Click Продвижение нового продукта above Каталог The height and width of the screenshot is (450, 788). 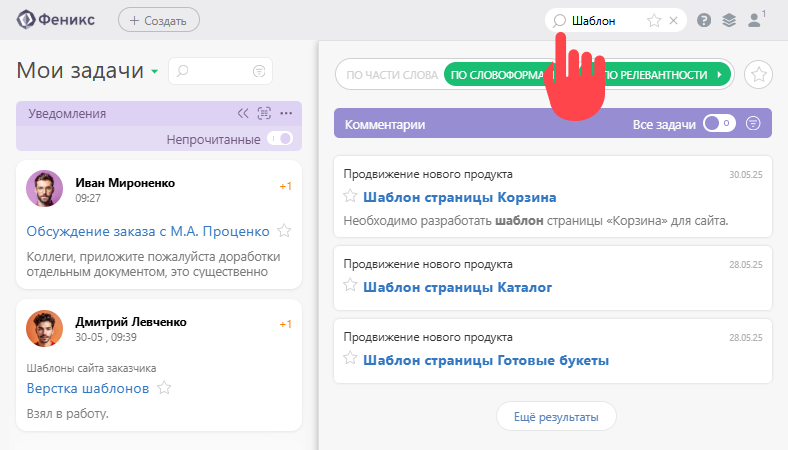click(428, 264)
